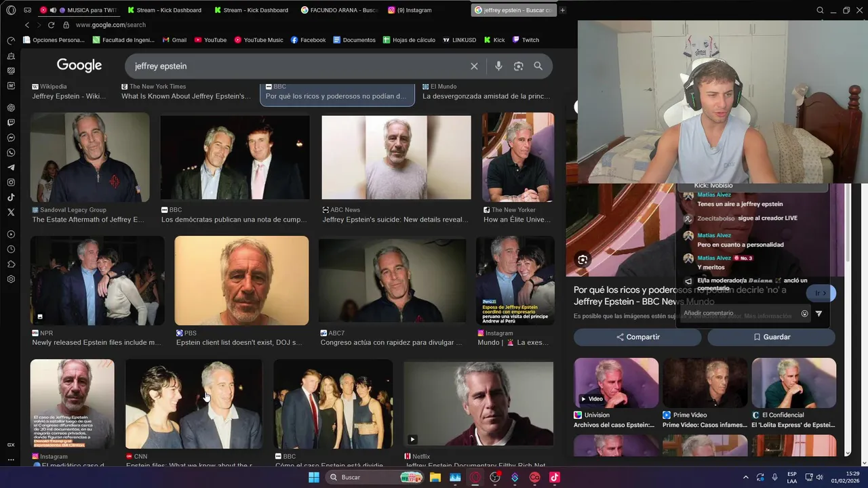Image resolution: width=868 pixels, height=488 pixels.
Task: Click the Google logo
Action: (79, 65)
